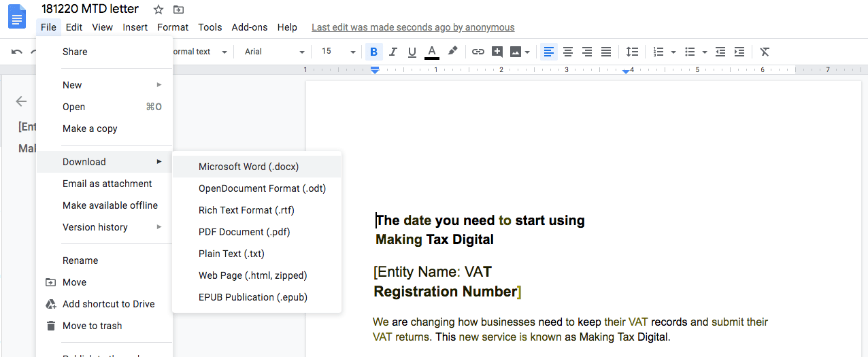Click the Undo arrow in toolbar
The width and height of the screenshot is (868, 357).
[17, 52]
